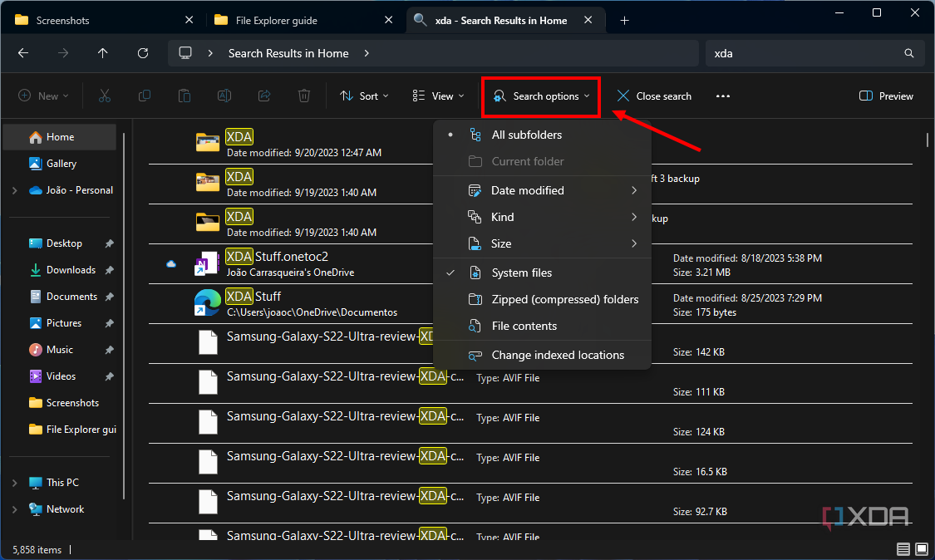
Task: Toggle the System files search filter
Action: click(x=522, y=272)
